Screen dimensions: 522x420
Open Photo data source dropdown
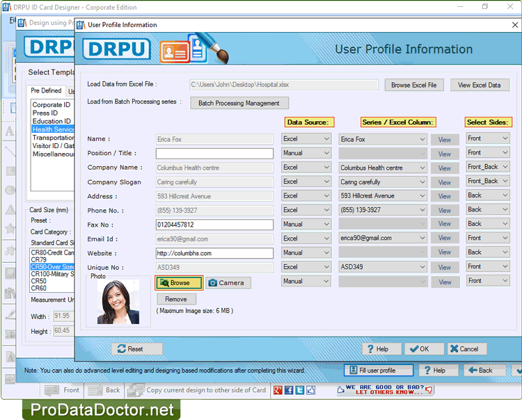click(306, 282)
